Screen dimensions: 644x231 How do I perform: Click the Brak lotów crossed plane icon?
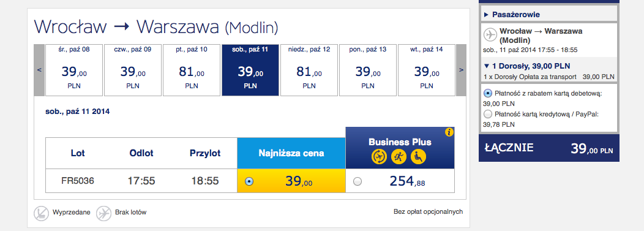click(x=103, y=213)
